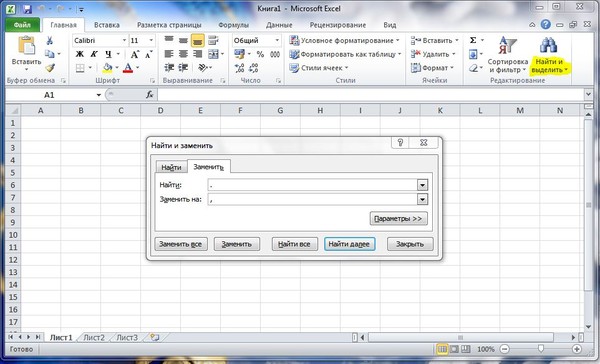Image resolution: width=600 pixels, height=364 pixels.
Task: Click the Copy icon in clipboard group
Action: pyautogui.click(x=49, y=54)
